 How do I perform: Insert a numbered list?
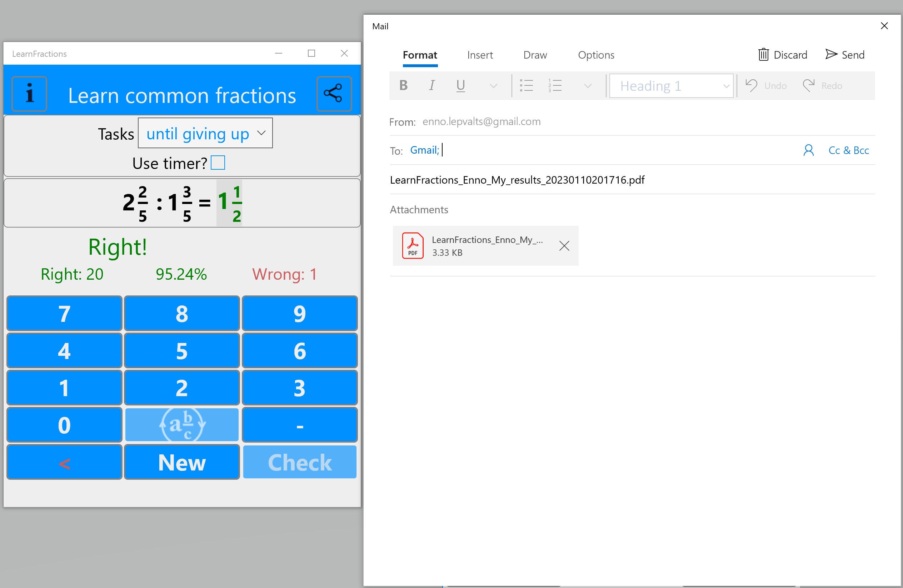tap(555, 85)
